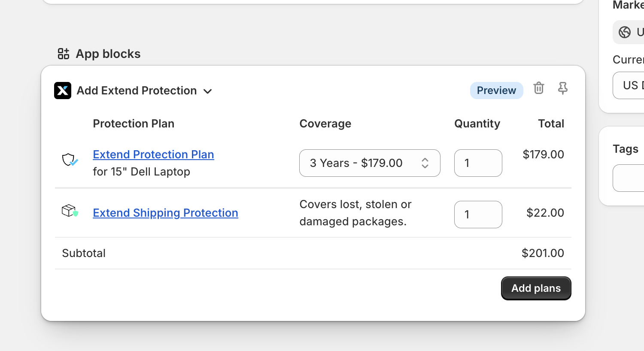644x351 pixels.
Task: Delete the app block with the trash icon
Action: pos(539,88)
